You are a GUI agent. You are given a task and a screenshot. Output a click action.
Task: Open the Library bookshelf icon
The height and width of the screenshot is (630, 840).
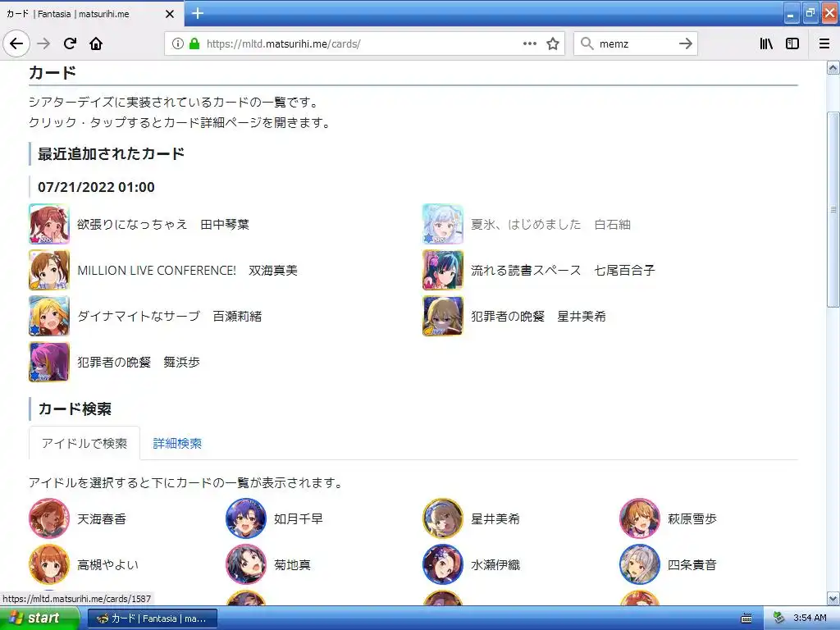click(x=766, y=43)
